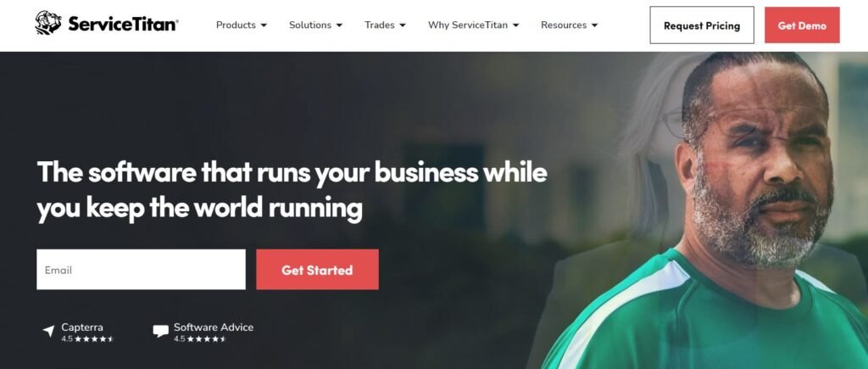The width and height of the screenshot is (868, 369).
Task: Expand the Resources dropdown arrow
Action: [594, 25]
